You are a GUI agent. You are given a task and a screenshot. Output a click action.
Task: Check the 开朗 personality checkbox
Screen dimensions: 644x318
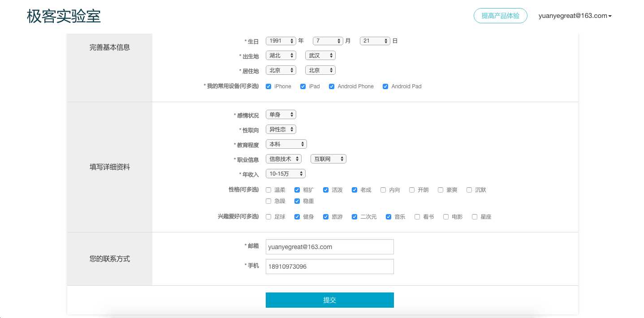[412, 190]
